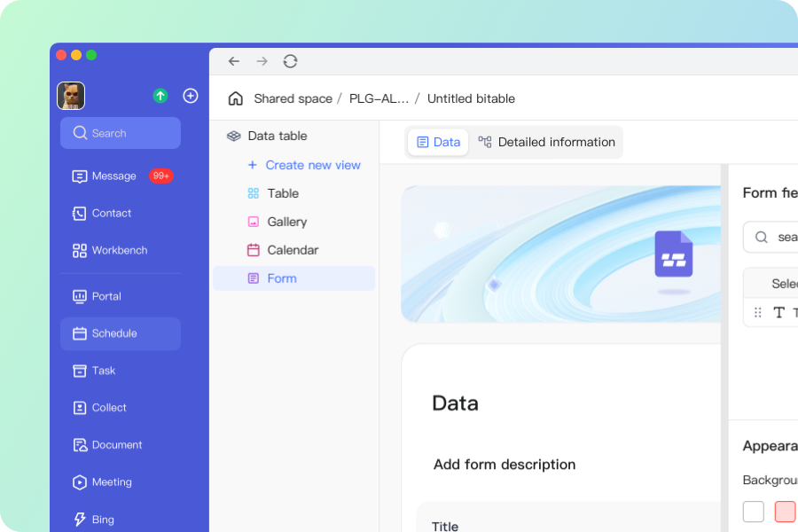This screenshot has width=798, height=532.
Task: Click the user avatar picture
Action: point(71,96)
